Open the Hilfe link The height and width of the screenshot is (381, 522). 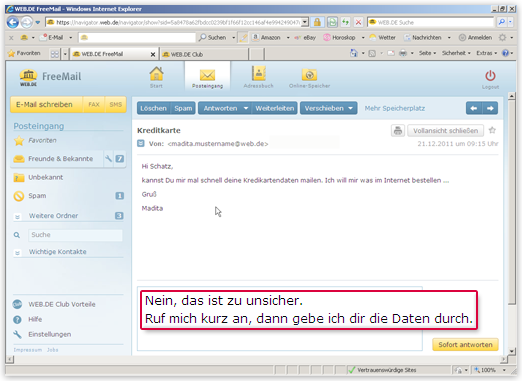point(35,319)
